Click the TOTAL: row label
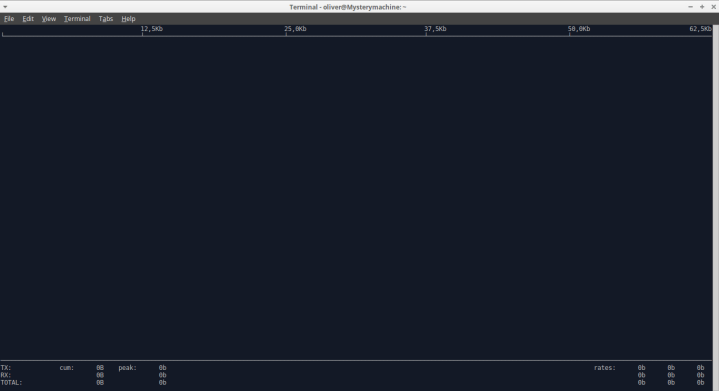 pos(11,382)
